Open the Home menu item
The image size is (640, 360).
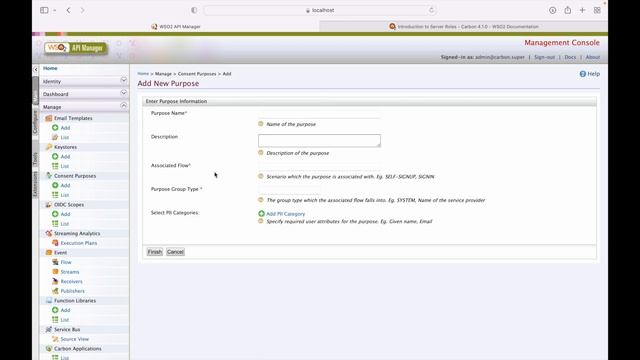tap(50, 68)
